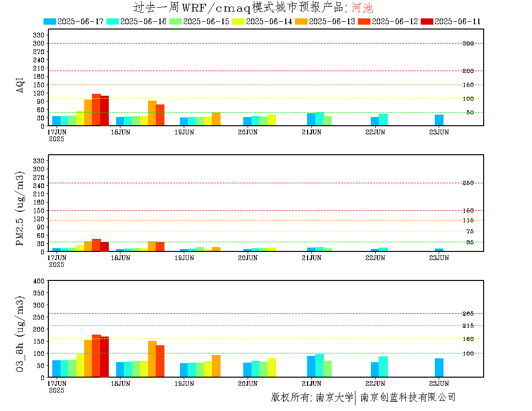Click the orange AQI bar on 19JUN

(216, 119)
